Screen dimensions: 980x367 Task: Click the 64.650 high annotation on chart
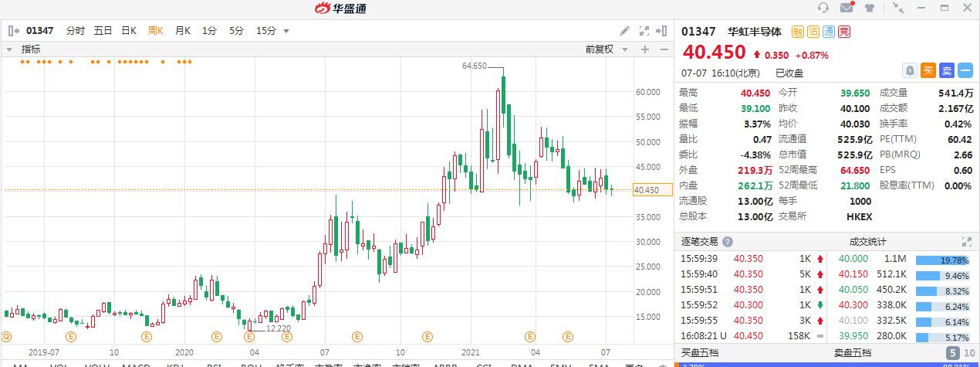click(x=475, y=66)
